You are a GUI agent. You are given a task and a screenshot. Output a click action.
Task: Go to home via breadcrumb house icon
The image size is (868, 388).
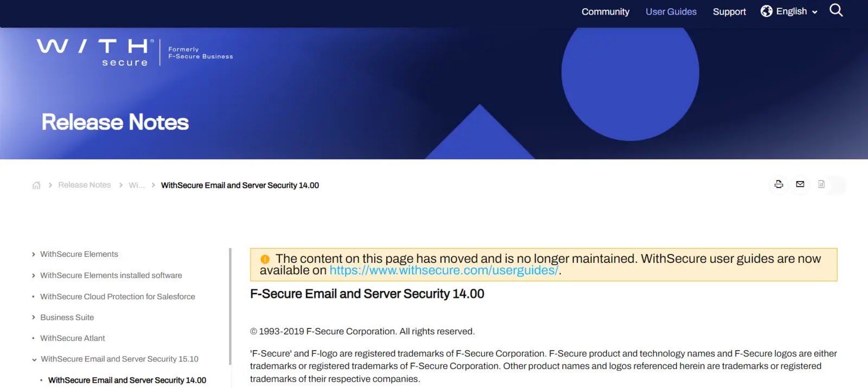tap(36, 185)
